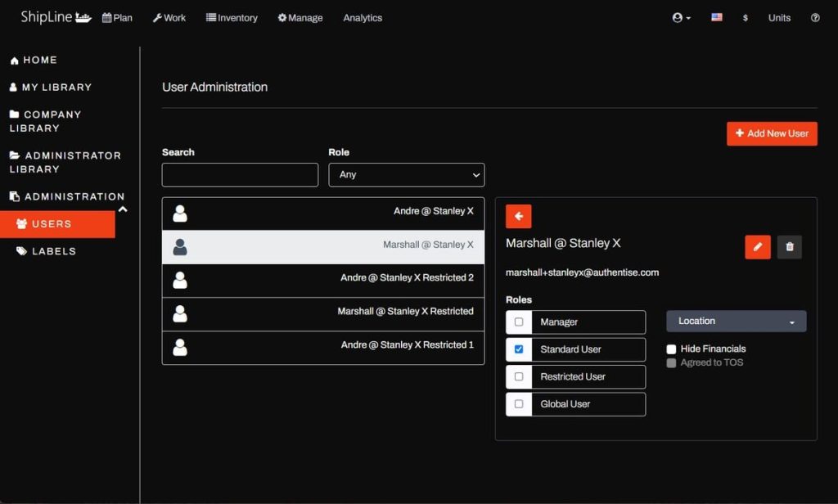
Task: Click the dollar currency icon
Action: [x=745, y=18]
